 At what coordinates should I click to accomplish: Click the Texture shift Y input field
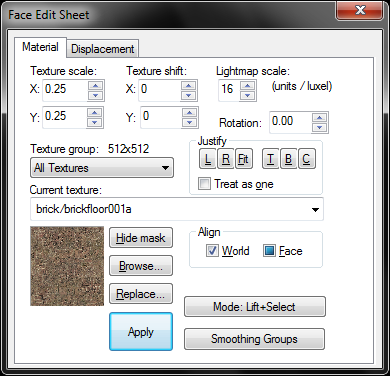click(161, 117)
